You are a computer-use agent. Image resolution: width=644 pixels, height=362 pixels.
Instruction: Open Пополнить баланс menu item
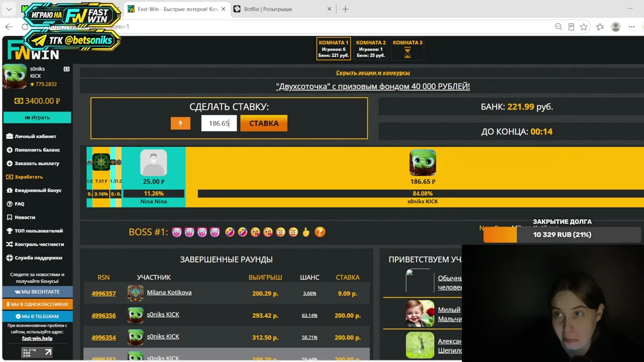(37, 150)
